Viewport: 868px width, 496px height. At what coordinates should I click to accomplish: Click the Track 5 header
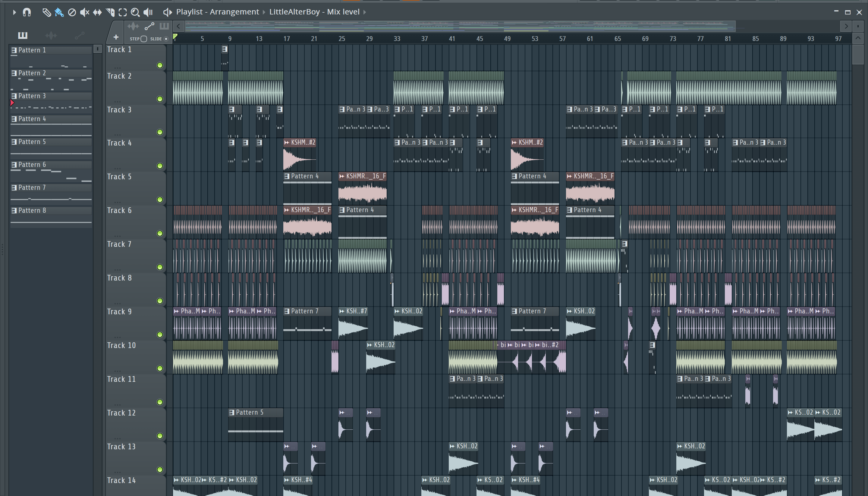click(136, 188)
